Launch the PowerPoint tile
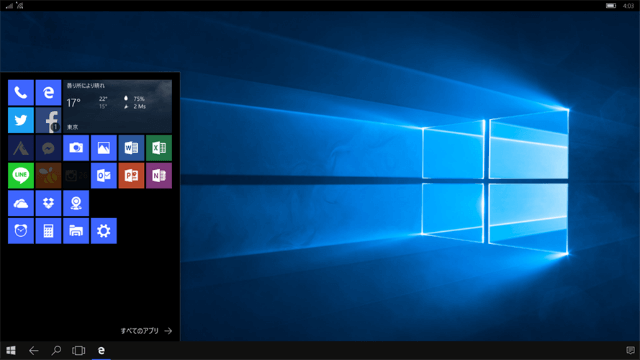Screen dimensions: 640x360 point(131,176)
